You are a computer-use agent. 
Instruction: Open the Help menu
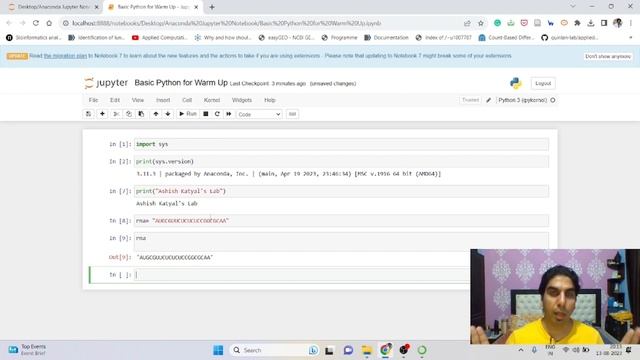point(270,100)
